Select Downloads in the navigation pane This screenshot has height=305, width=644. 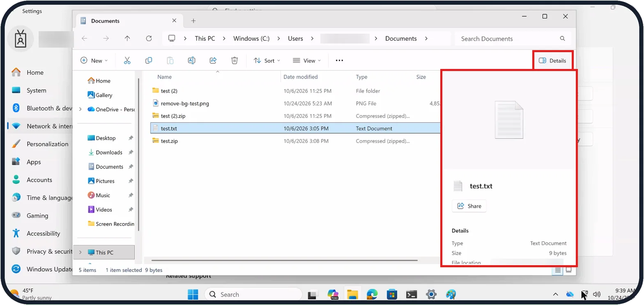coord(105,152)
